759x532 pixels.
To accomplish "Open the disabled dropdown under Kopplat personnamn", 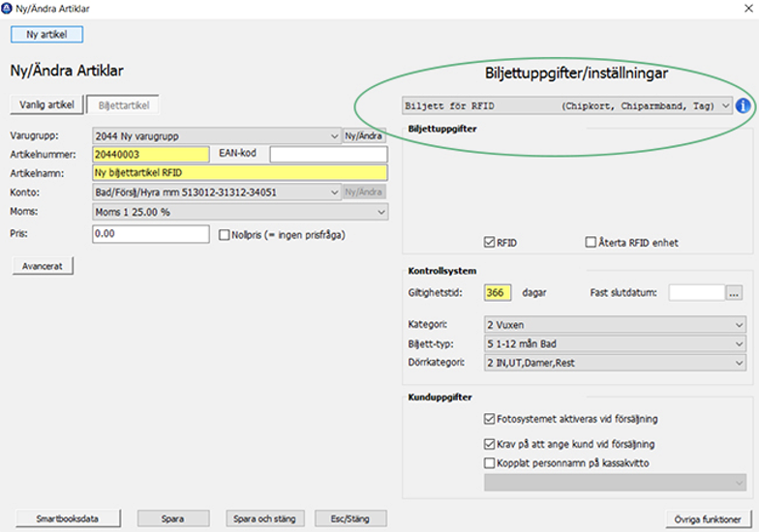I will point(615,482).
